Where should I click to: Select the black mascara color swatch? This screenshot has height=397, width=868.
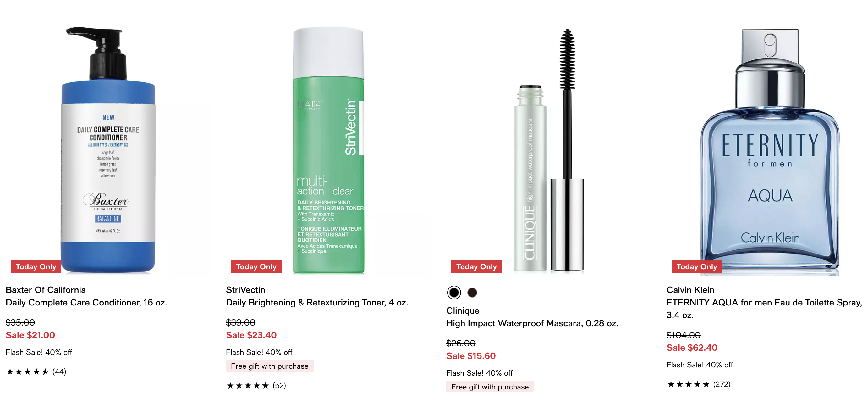tap(454, 293)
